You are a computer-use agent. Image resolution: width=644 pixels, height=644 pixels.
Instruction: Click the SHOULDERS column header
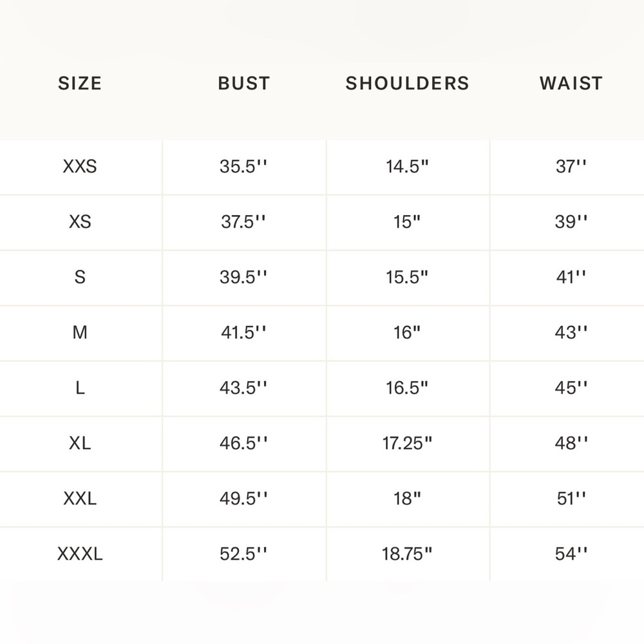tap(407, 83)
